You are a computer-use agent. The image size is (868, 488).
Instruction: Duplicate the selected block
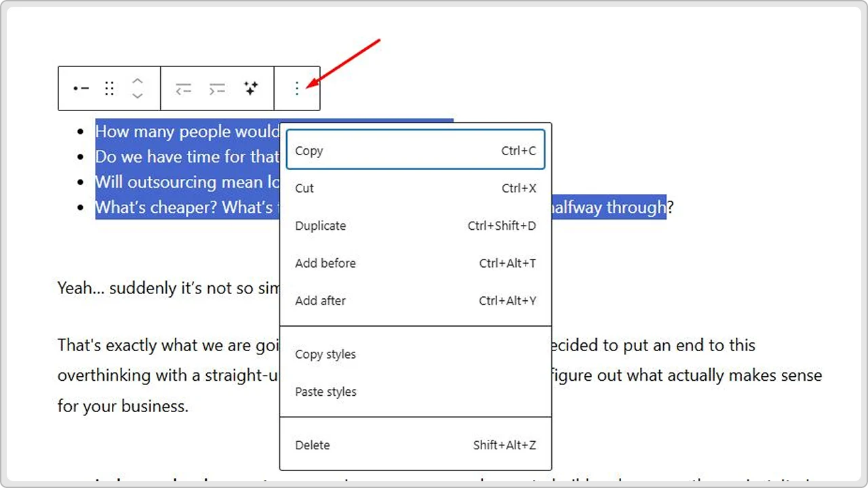415,226
